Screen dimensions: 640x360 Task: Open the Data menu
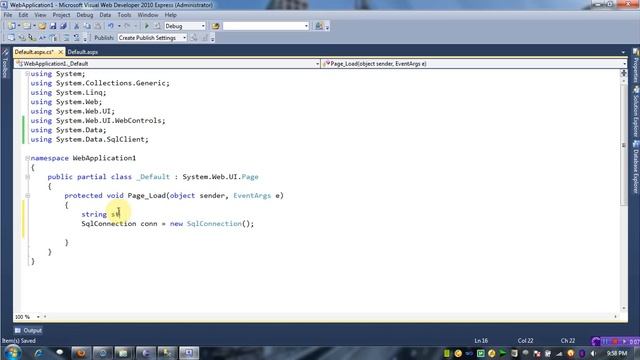click(x=105, y=15)
